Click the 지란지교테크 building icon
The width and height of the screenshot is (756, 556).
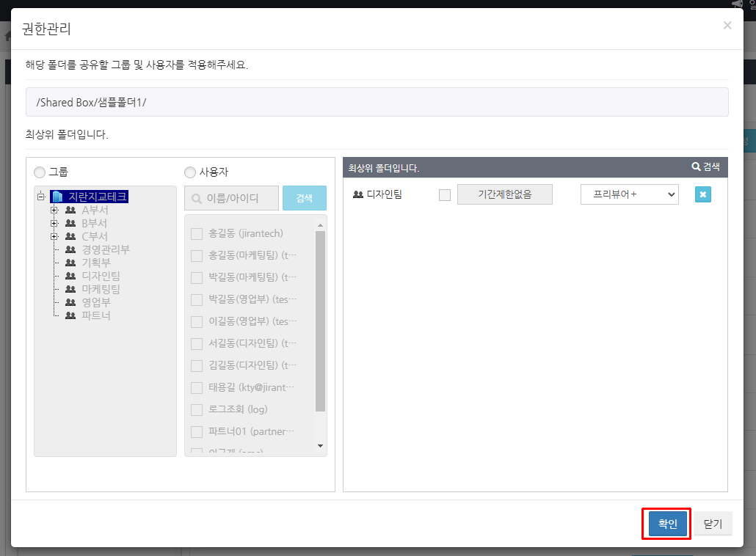(57, 197)
